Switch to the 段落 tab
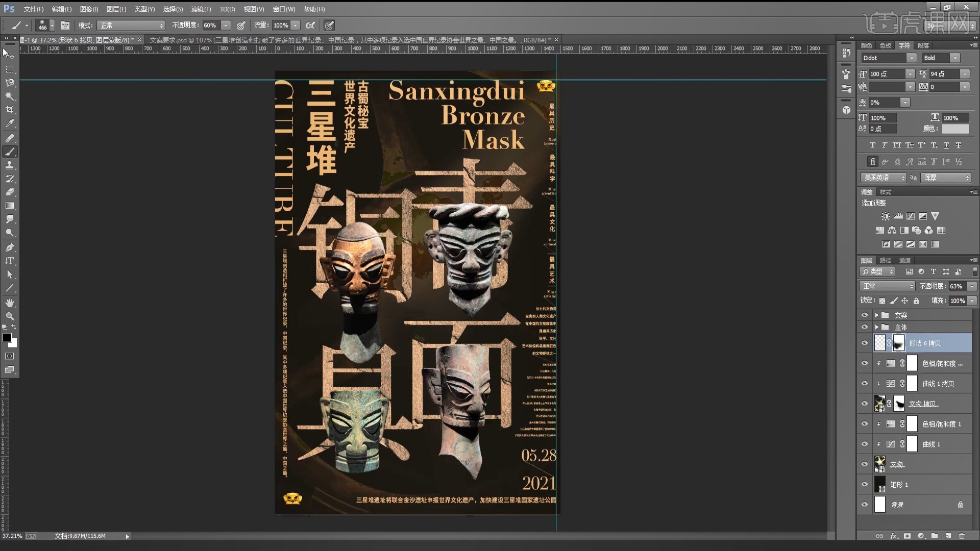The width and height of the screenshot is (980, 551). pos(923,45)
